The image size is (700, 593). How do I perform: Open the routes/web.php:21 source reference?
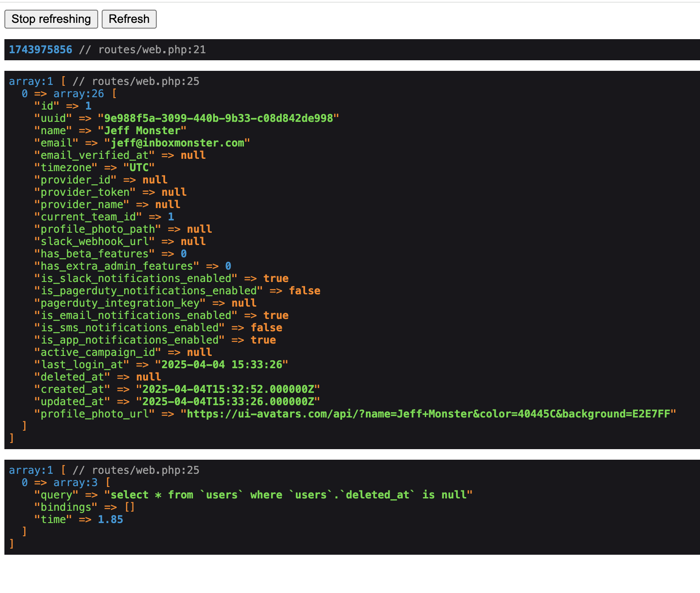(x=152, y=50)
